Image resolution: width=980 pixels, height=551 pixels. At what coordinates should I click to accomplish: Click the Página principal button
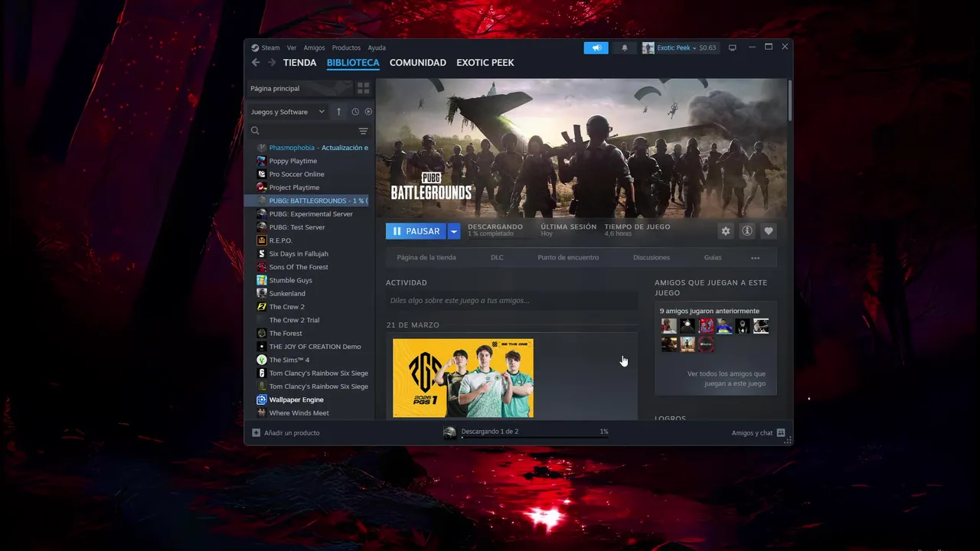[x=299, y=88]
